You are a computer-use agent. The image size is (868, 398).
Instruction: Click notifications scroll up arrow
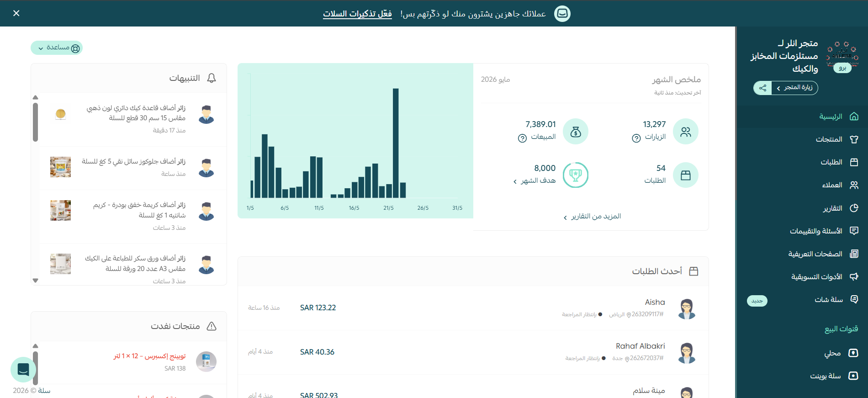tap(35, 97)
